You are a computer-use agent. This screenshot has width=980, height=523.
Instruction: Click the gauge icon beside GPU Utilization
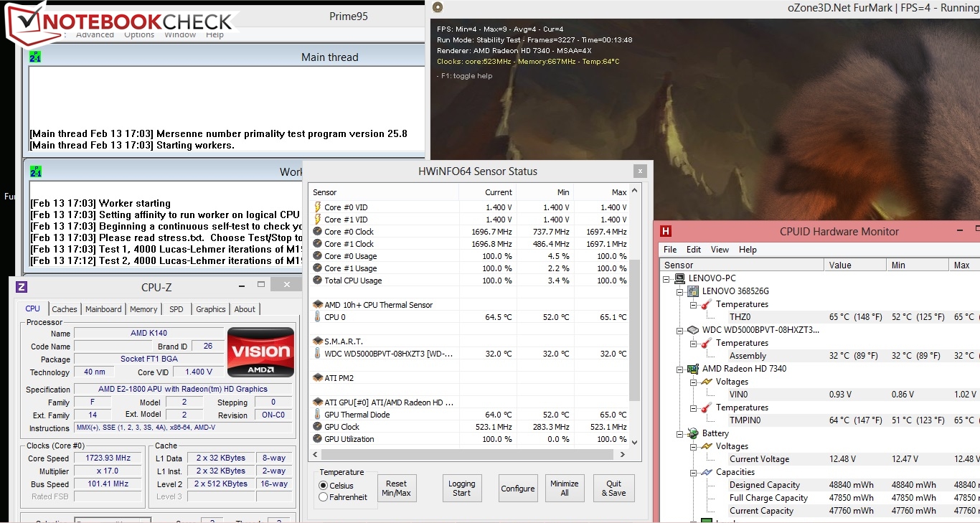(318, 439)
